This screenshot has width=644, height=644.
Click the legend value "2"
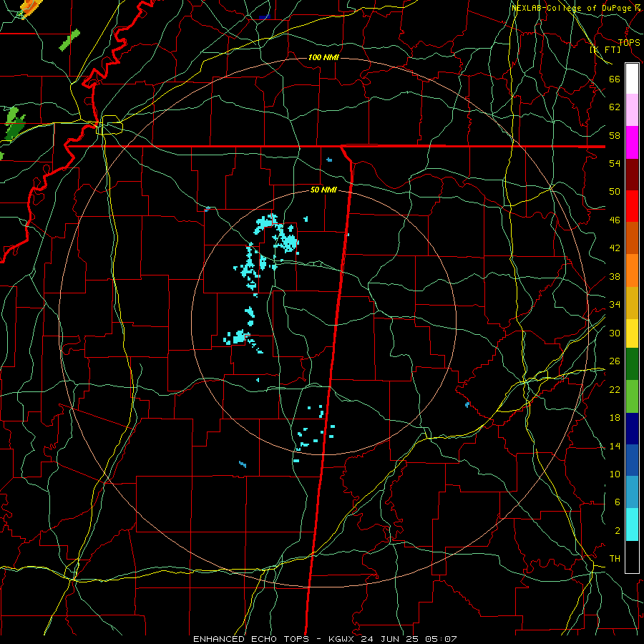coord(618,531)
